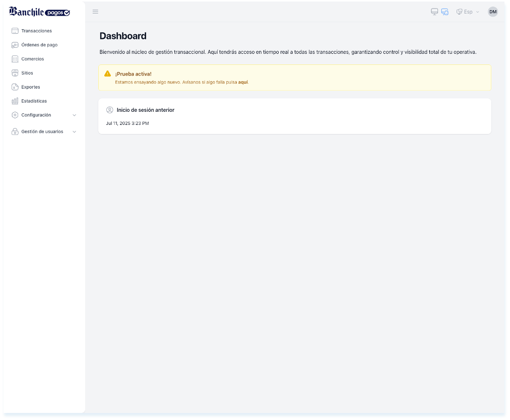Screen dimensions: 510x420
Task: Open the DM user avatar menu
Action: 493,12
